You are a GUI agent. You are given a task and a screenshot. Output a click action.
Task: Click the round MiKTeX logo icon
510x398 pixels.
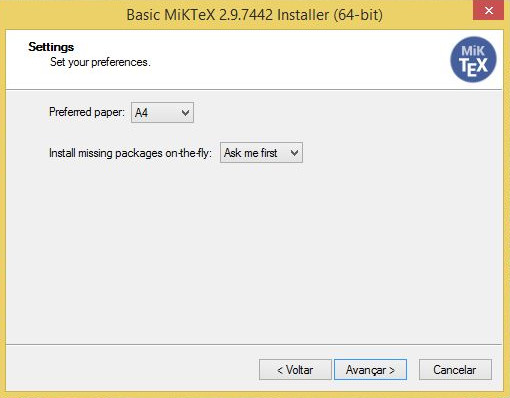[473, 59]
